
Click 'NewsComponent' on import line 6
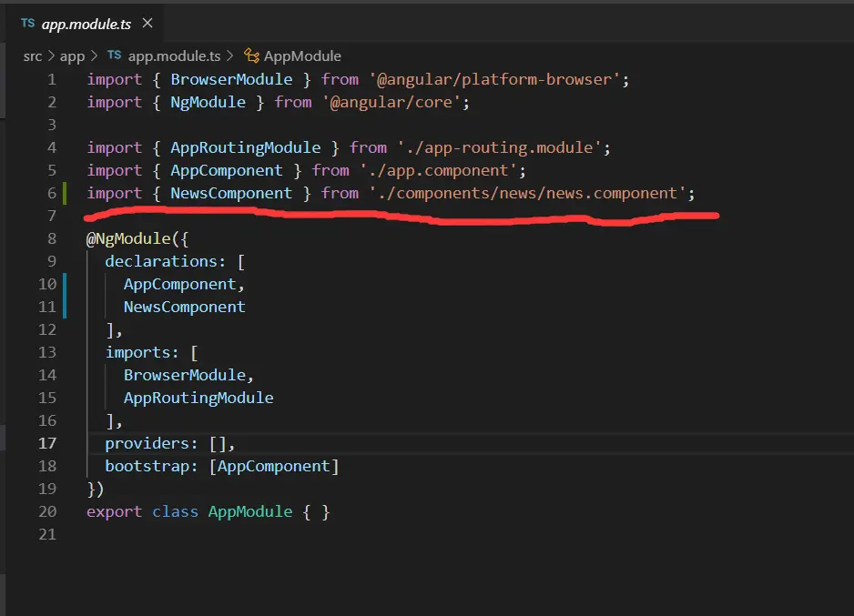tap(231, 193)
